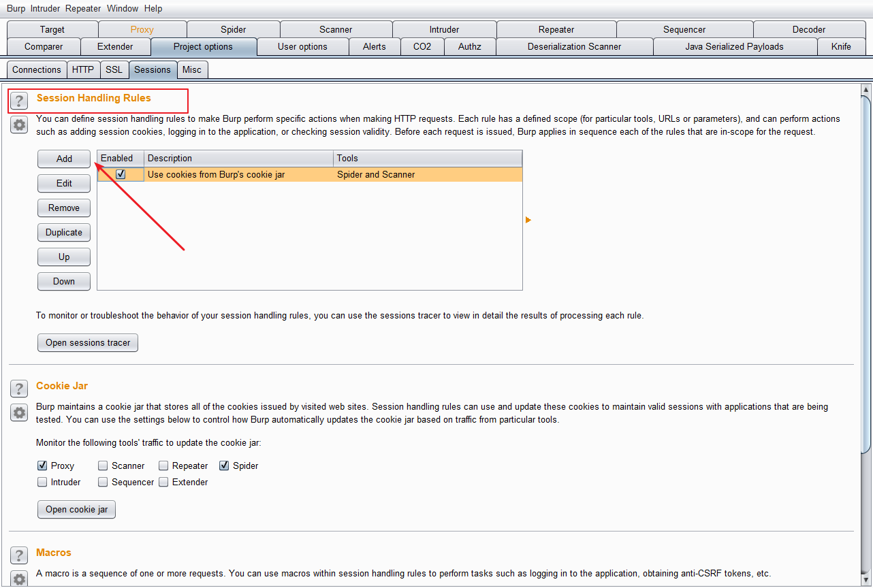Open the Connections sub-tab
Screen dimensions: 873x588
click(x=37, y=69)
